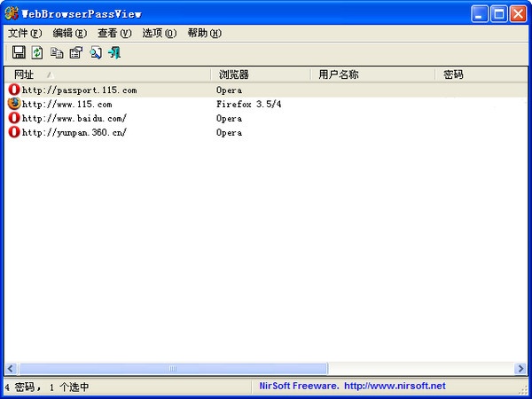
Task: Open the 选项(O) menu
Action: pos(159,34)
